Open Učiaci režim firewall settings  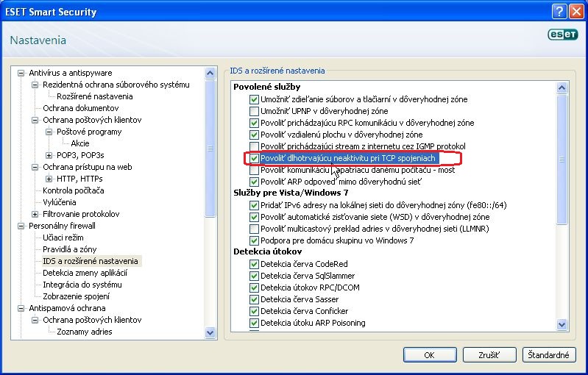pos(63,238)
